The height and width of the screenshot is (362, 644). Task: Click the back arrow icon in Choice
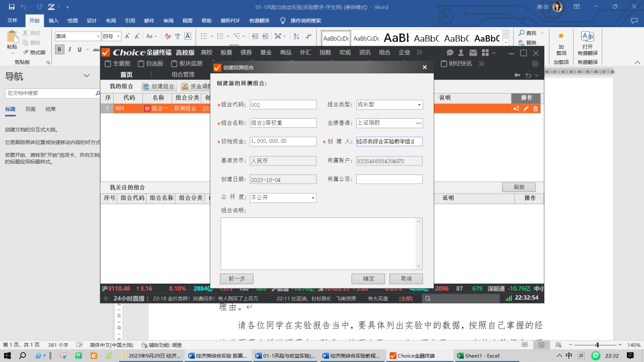pyautogui.click(x=517, y=75)
